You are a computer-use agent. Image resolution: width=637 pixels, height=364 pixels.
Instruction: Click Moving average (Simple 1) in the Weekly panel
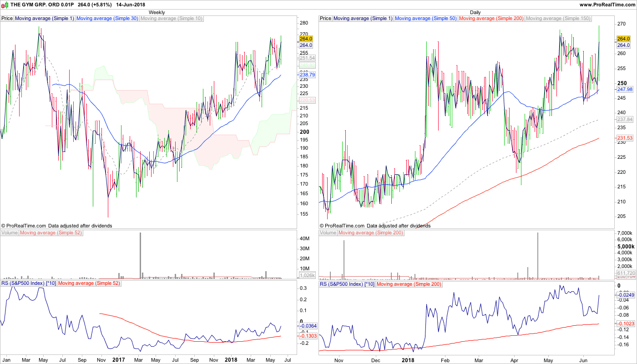coord(45,19)
